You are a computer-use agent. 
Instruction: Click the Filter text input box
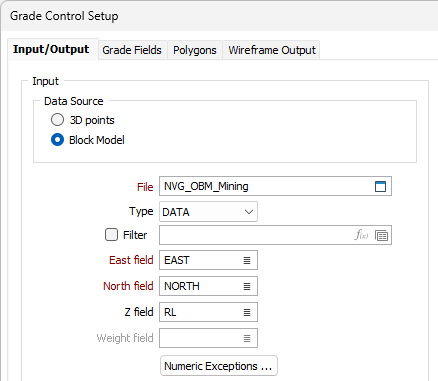coord(256,235)
